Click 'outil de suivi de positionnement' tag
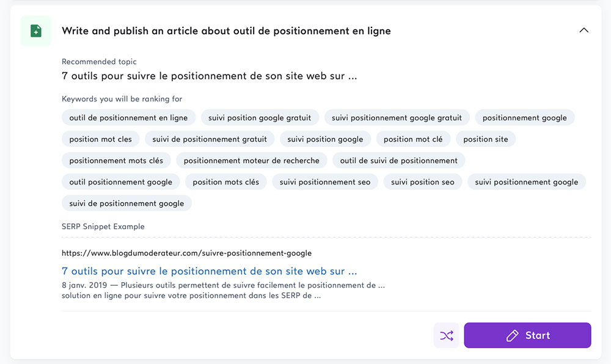This screenshot has width=611, height=364. click(398, 161)
